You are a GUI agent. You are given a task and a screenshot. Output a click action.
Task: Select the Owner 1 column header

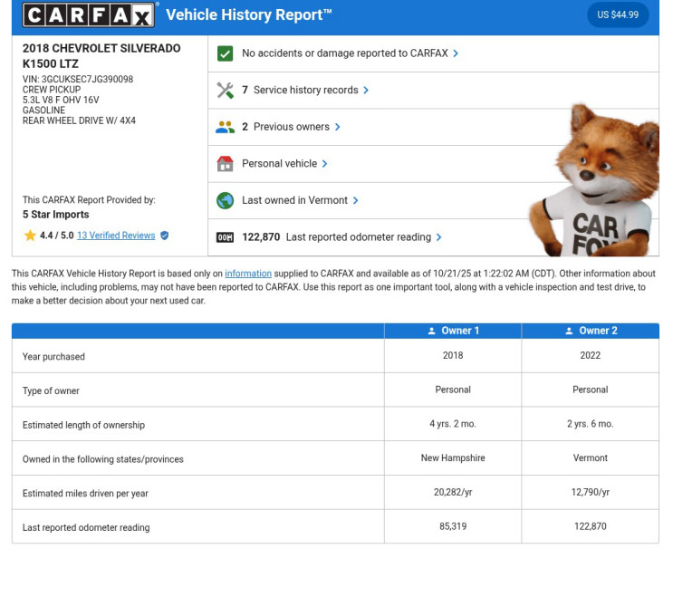coord(453,331)
